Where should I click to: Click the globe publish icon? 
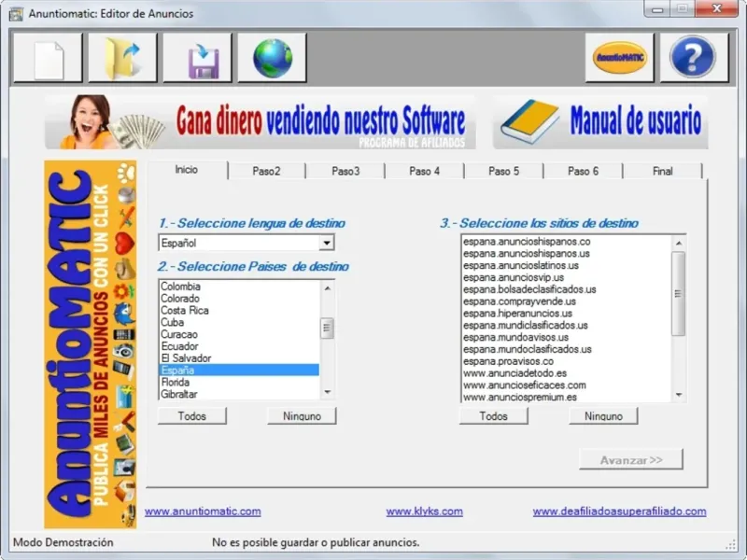pyautogui.click(x=272, y=58)
